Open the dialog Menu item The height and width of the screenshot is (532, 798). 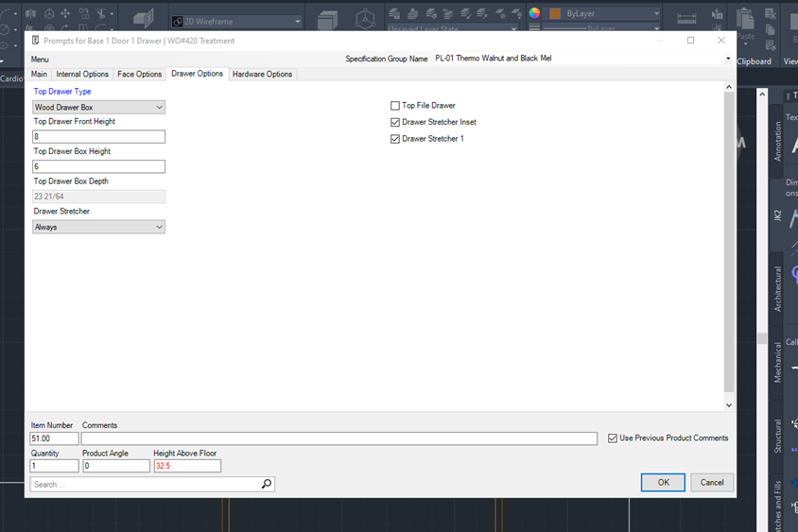(40, 60)
